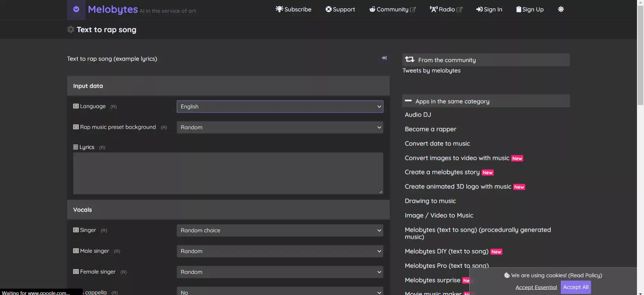
Task: Open the Radio external link
Action: click(446, 9)
